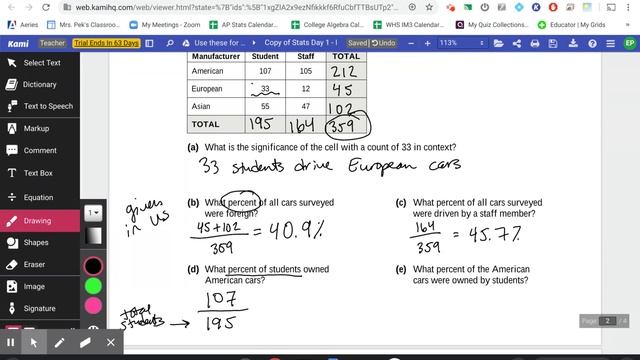Open the College Algebra Cal bookmark

tap(327, 25)
